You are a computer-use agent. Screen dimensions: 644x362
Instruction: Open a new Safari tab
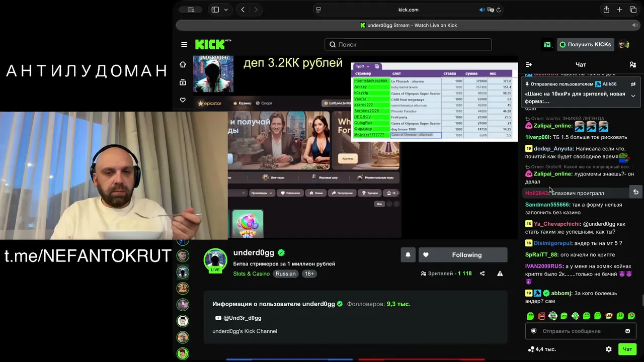coord(620,10)
